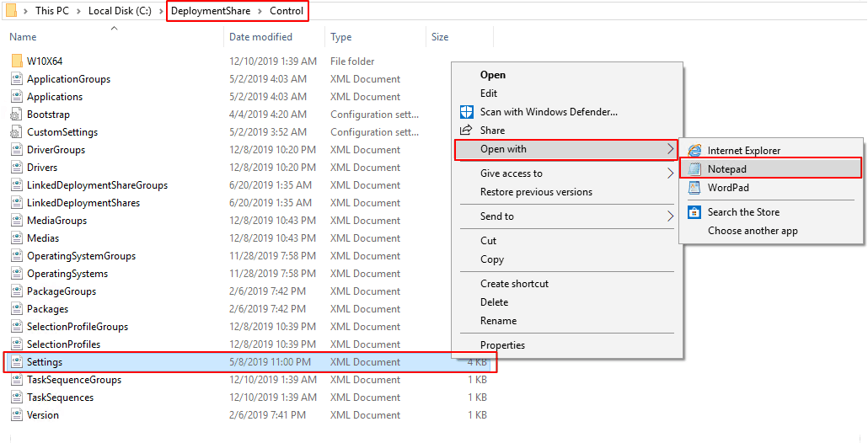The width and height of the screenshot is (868, 443).
Task: Click the ApplicationGroups XML file icon
Action: [x=17, y=78]
